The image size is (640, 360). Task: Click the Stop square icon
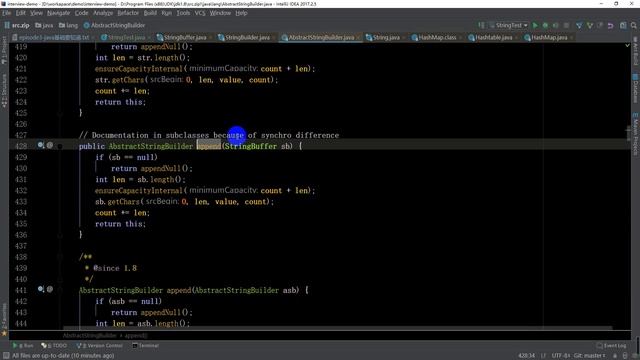point(566,25)
